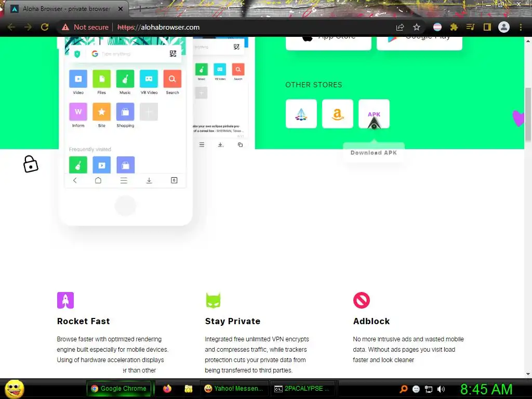Image resolution: width=532 pixels, height=399 pixels.
Task: Click the scrollbar down arrow
Action: pyautogui.click(x=528, y=374)
